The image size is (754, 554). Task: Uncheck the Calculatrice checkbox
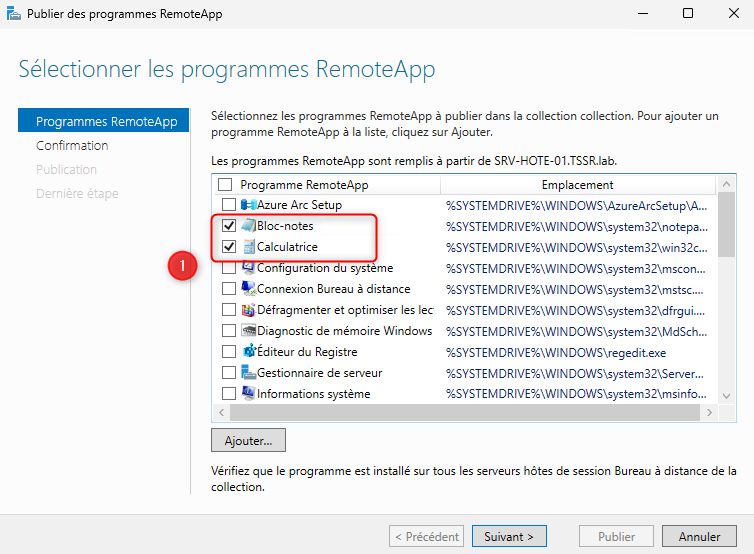(x=229, y=247)
